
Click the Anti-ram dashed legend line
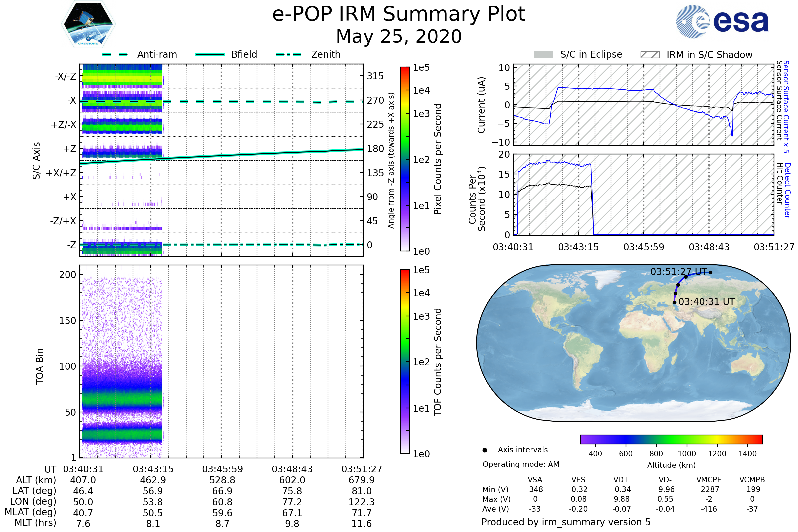pos(115,54)
